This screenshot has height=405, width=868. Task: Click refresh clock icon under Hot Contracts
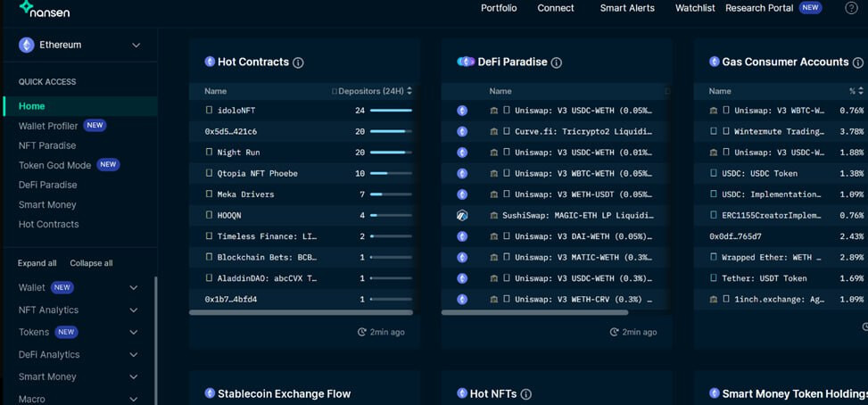(x=362, y=332)
